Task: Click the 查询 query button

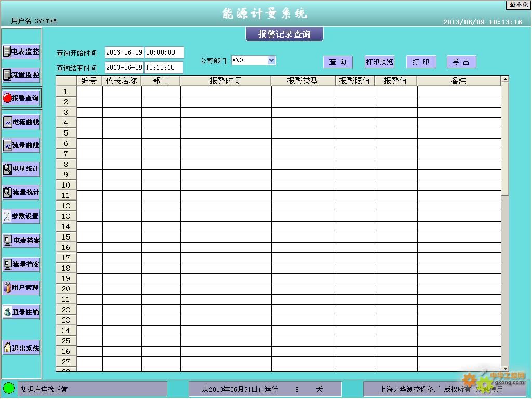Action: [x=338, y=62]
